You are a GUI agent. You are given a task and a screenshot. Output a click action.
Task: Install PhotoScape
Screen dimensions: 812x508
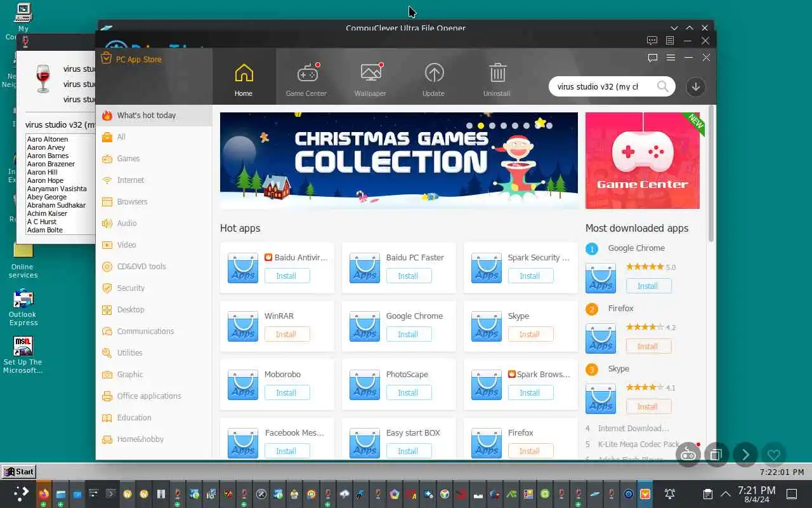pos(409,392)
